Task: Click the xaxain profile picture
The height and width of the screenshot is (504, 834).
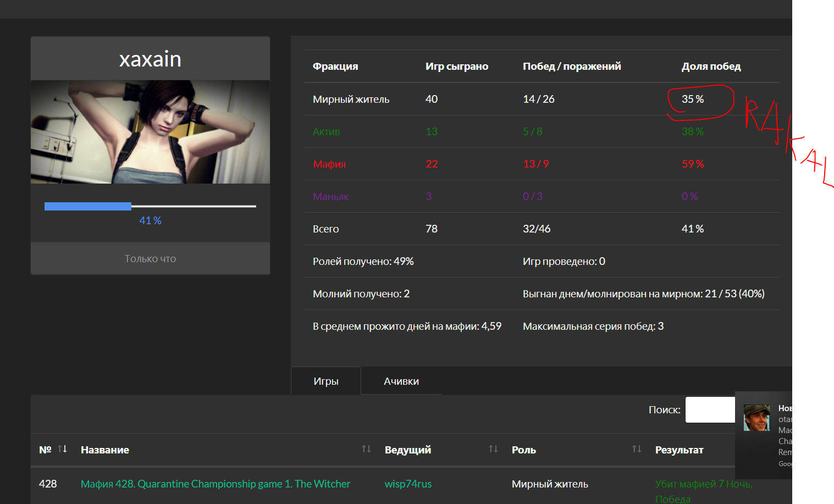Action: [x=150, y=132]
